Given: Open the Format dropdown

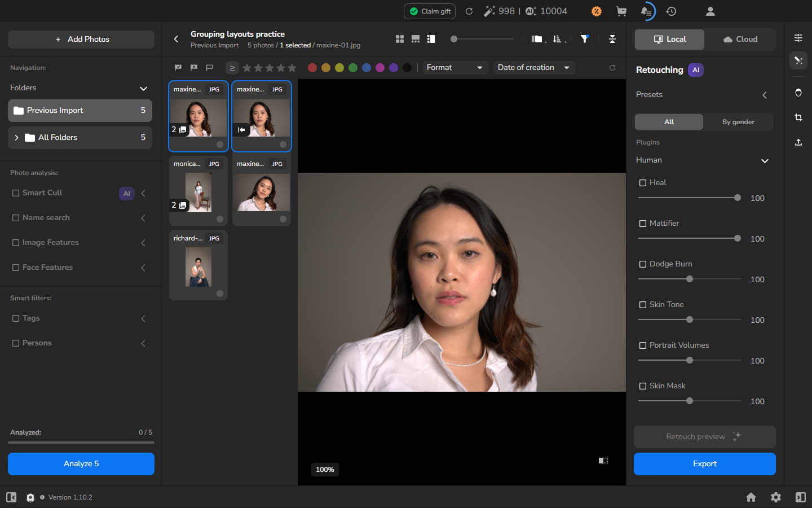Looking at the screenshot, I should point(455,68).
